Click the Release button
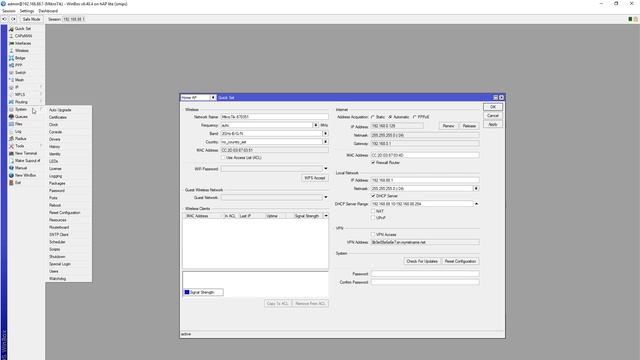This screenshot has height=360, width=640. tap(469, 126)
